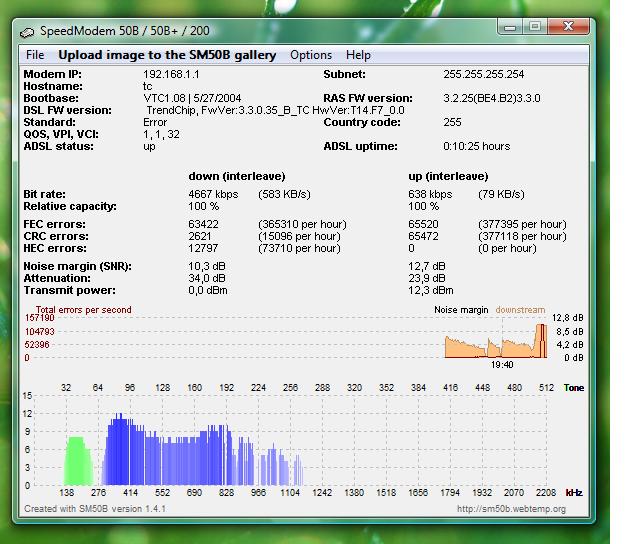640x544 pixels.
Task: Click the upstream transmit power 12,3 dBm
Action: (x=431, y=290)
